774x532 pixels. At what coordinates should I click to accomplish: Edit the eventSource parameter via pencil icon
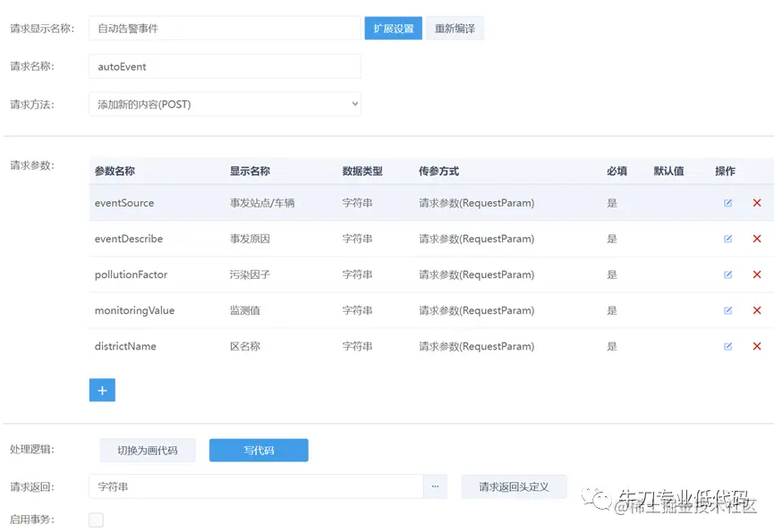pos(727,203)
